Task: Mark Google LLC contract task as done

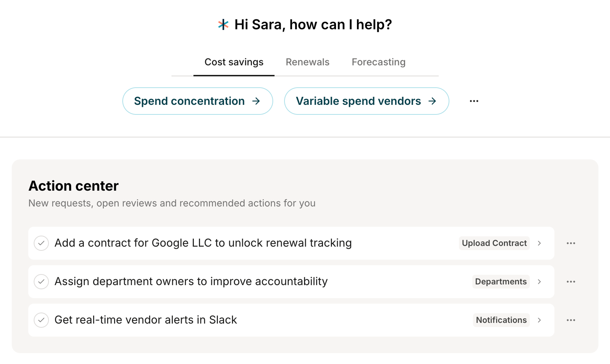Action: 41,243
